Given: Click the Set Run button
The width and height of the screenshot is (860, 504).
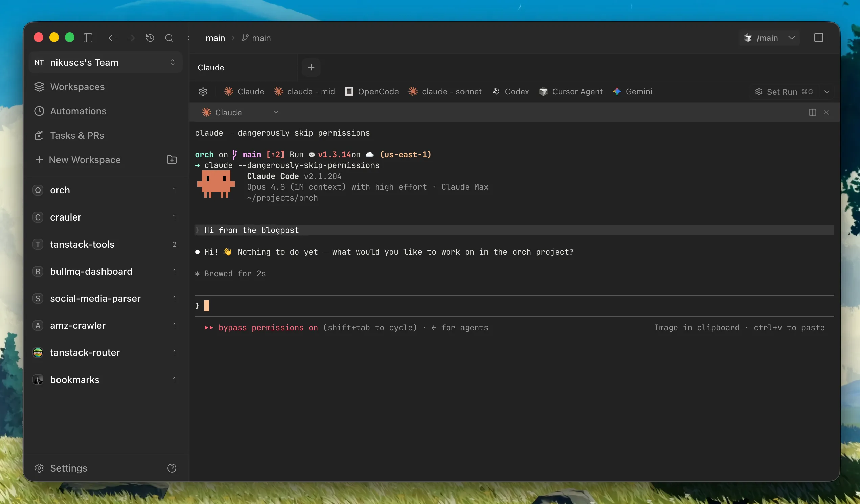Looking at the screenshot, I should point(784,92).
